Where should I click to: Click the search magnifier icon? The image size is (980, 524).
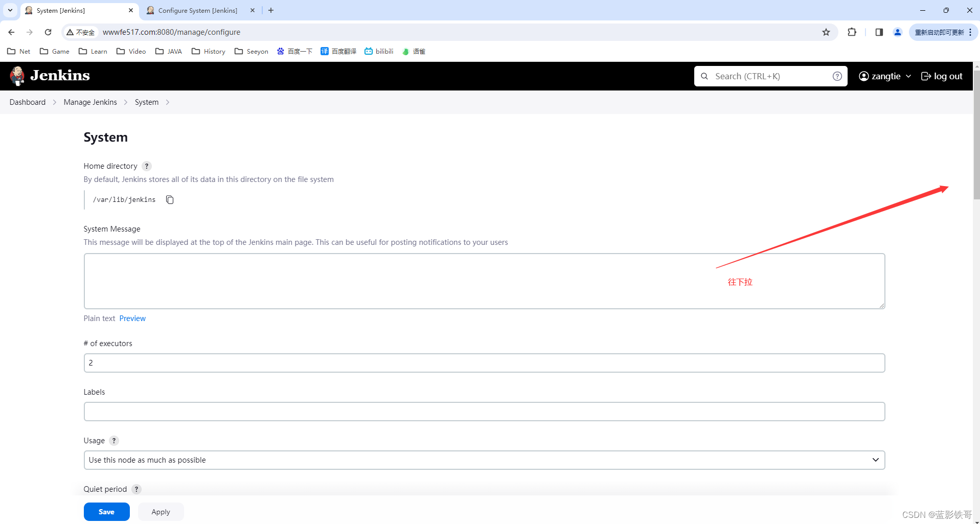coord(704,76)
